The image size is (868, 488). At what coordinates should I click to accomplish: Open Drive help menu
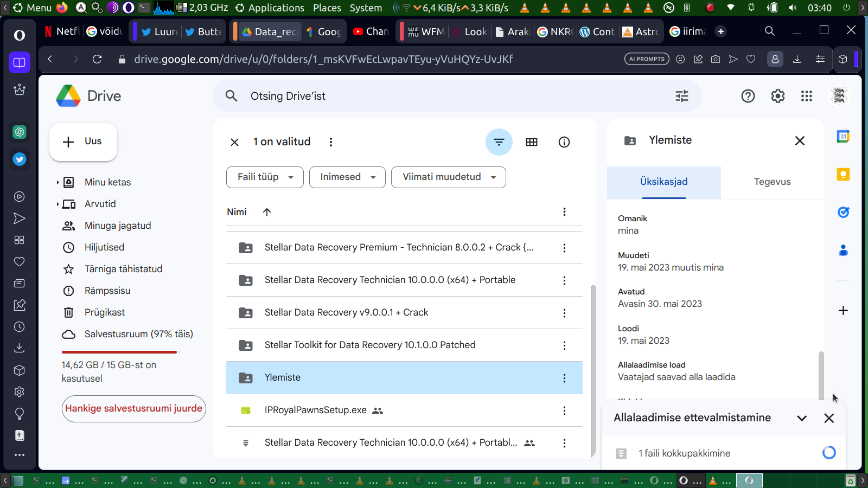point(748,96)
